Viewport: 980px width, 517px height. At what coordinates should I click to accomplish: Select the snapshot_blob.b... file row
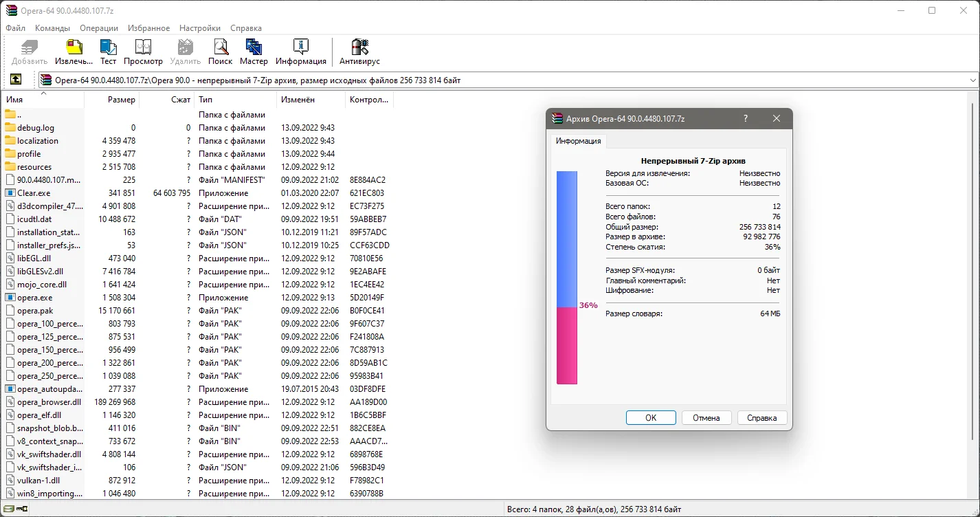pos(197,428)
